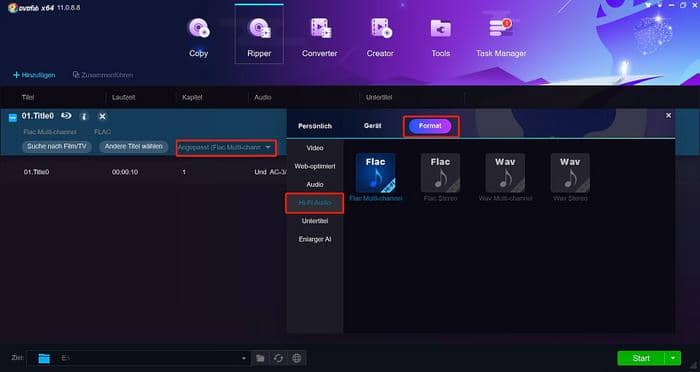Open the Converter module

click(x=320, y=38)
